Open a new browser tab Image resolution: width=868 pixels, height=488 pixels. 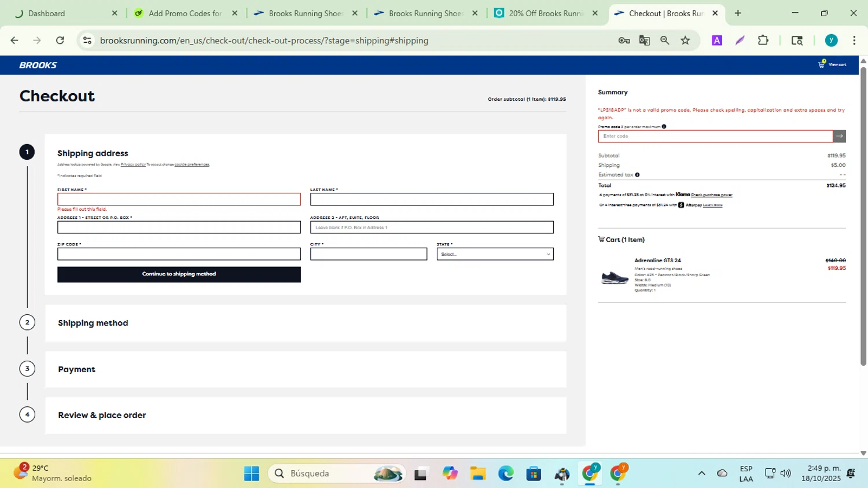click(738, 13)
